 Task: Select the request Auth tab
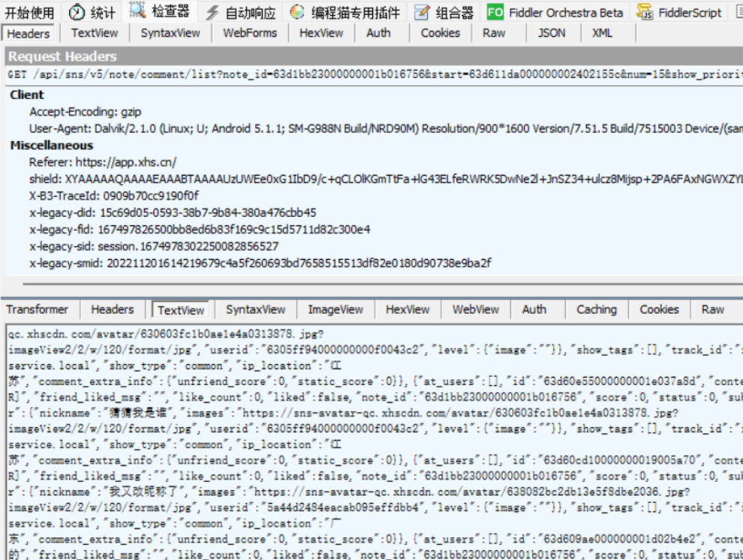coord(378,33)
